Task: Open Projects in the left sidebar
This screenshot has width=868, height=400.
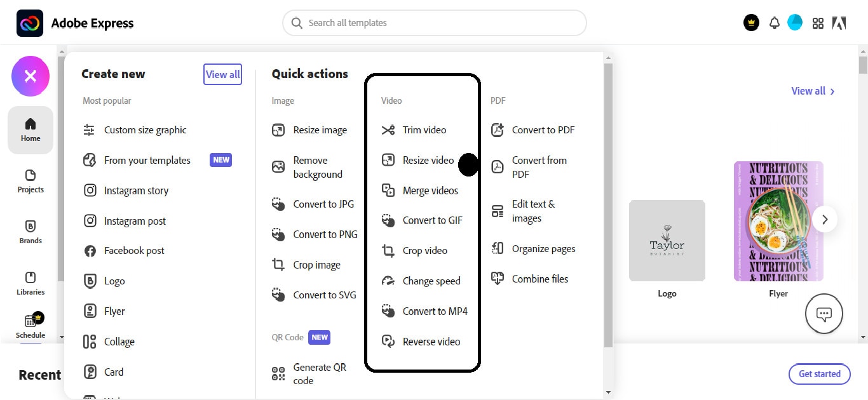Action: click(31, 181)
